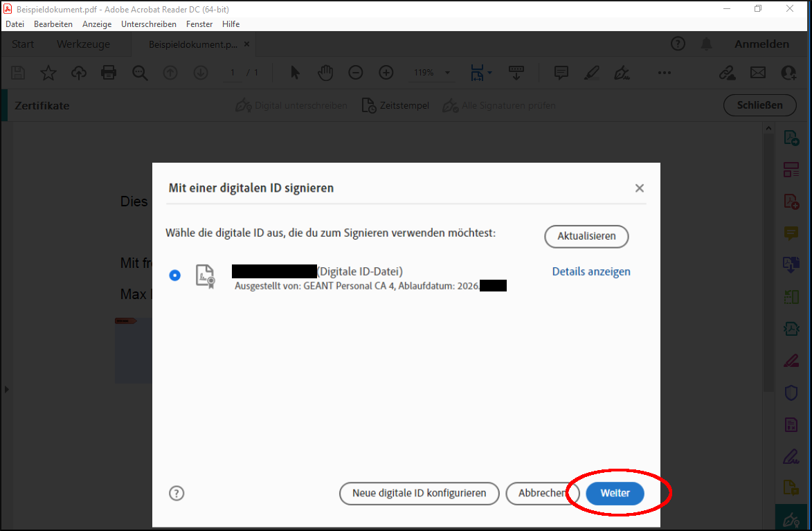
Task: Select the digital ID radio button
Action: pyautogui.click(x=175, y=275)
